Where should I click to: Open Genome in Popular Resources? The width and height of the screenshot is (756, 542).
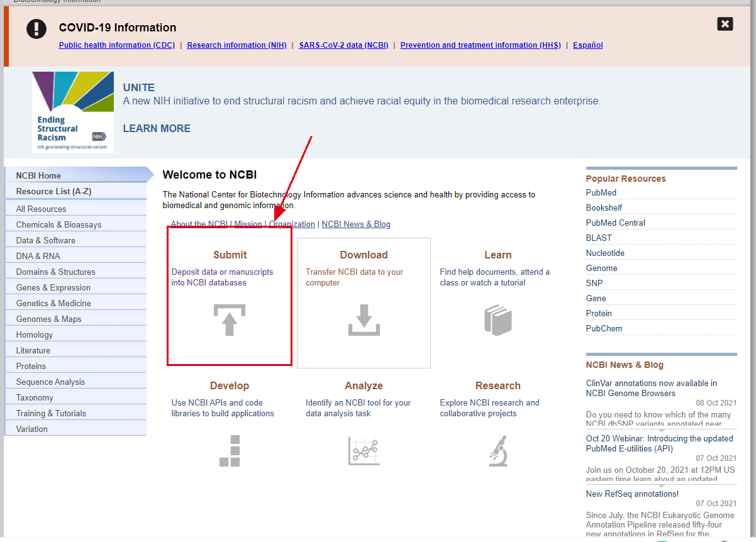pyautogui.click(x=602, y=268)
